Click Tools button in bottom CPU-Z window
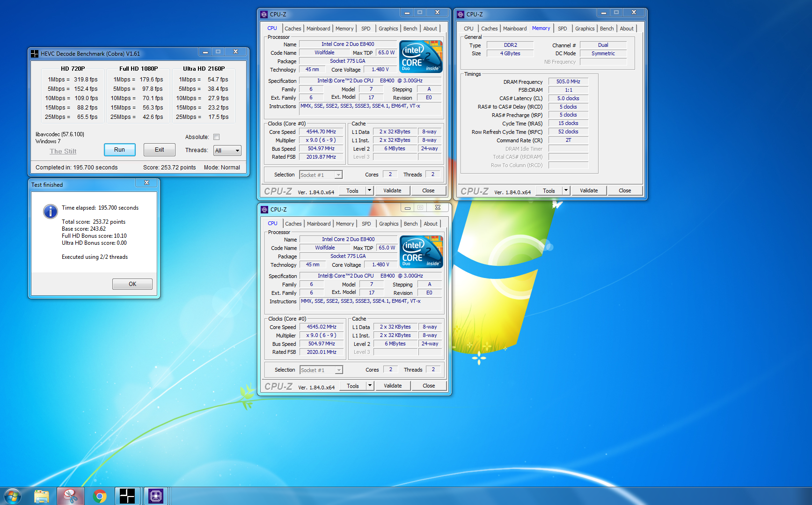812x505 pixels. click(x=353, y=386)
